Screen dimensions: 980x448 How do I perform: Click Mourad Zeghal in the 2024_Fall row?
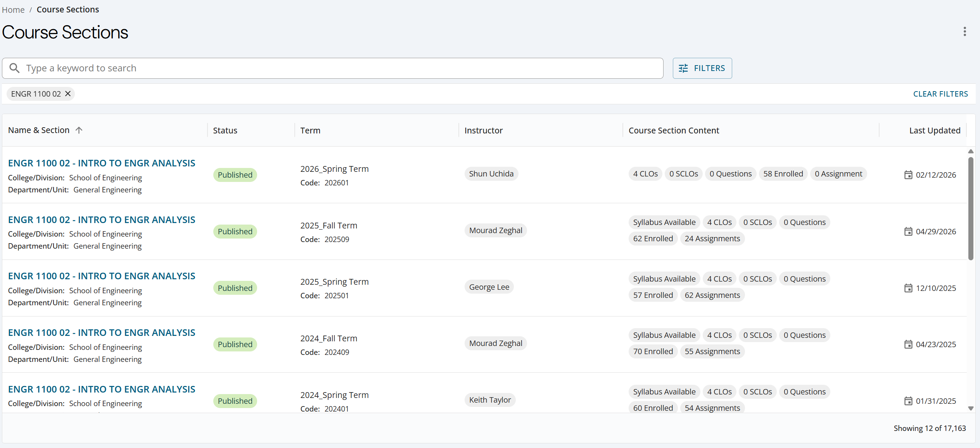(496, 343)
